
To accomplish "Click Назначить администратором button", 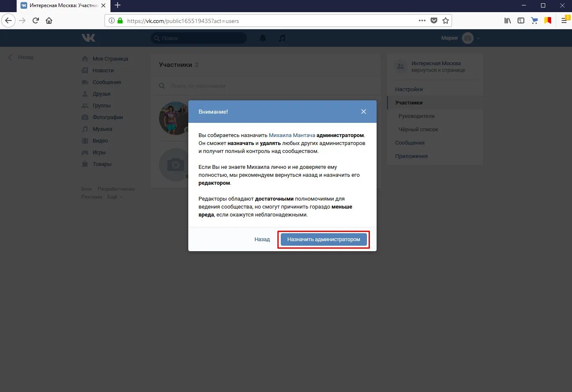I will coord(323,239).
